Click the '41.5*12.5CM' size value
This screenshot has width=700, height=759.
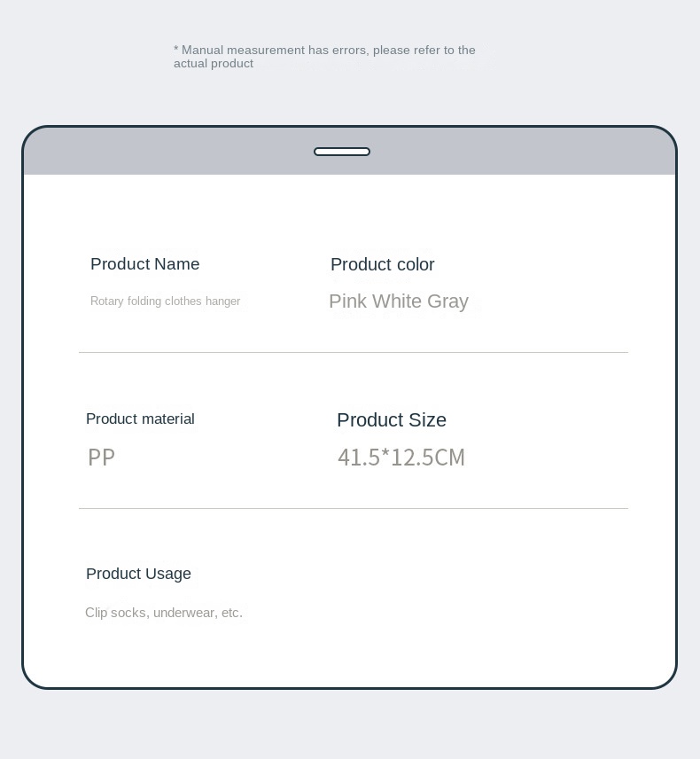point(401,458)
